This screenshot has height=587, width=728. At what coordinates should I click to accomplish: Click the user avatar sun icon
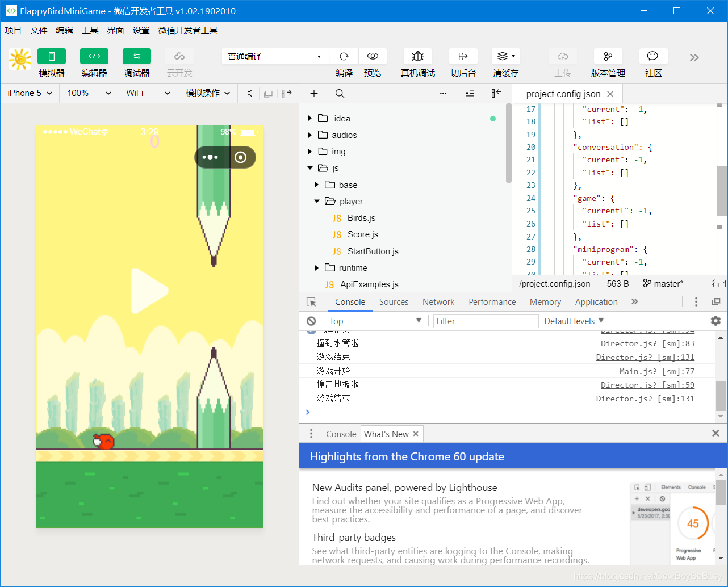[20, 59]
